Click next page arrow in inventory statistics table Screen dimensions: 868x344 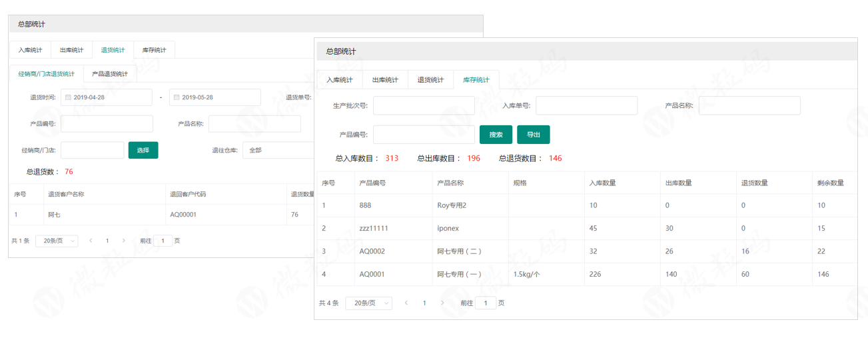coord(442,303)
